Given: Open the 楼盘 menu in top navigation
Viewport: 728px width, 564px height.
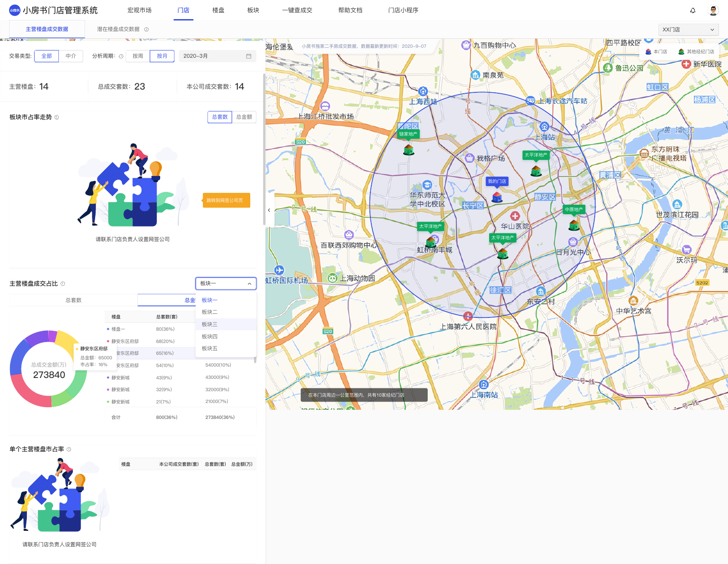Looking at the screenshot, I should click(x=218, y=10).
